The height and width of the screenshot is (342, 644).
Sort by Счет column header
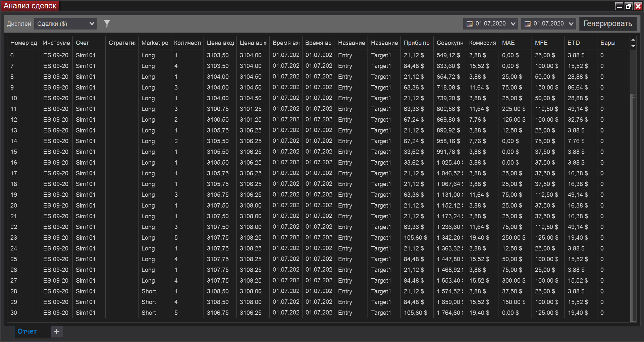click(x=89, y=43)
